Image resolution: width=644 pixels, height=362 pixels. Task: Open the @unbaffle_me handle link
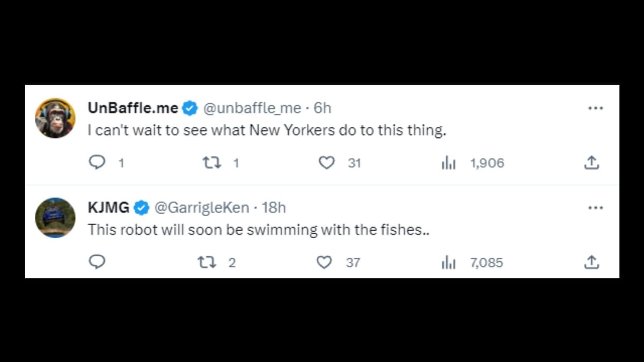coord(252,108)
